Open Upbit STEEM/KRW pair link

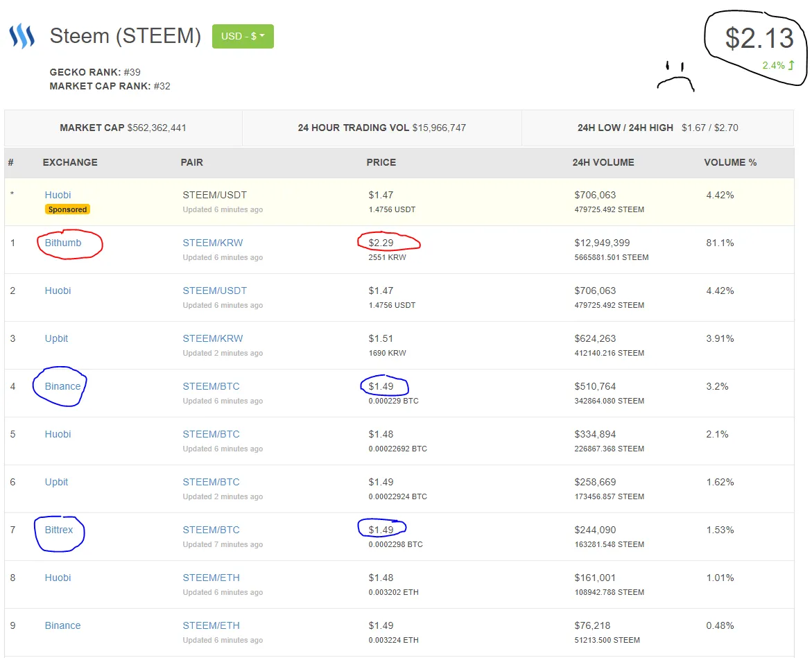(x=212, y=338)
